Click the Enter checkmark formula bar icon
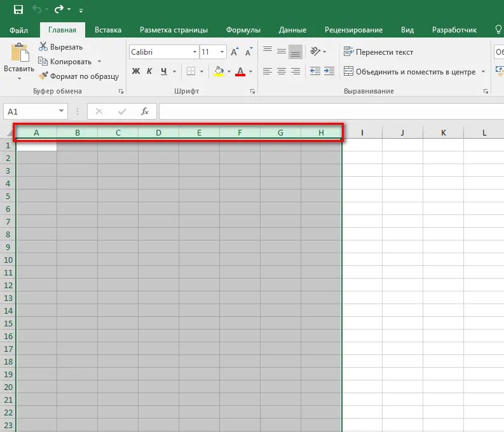This screenshot has width=504, height=432. tap(122, 111)
